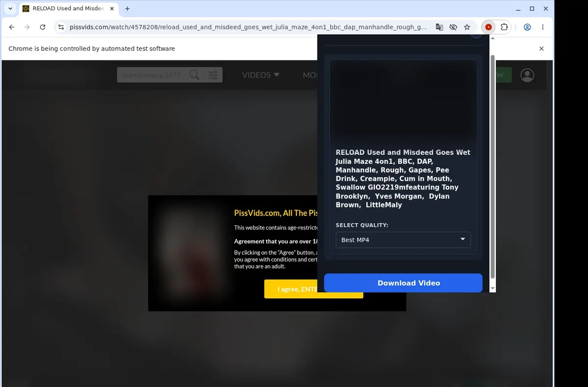The width and height of the screenshot is (588, 387).
Task: Bookmark this page with the star
Action: pyautogui.click(x=467, y=27)
